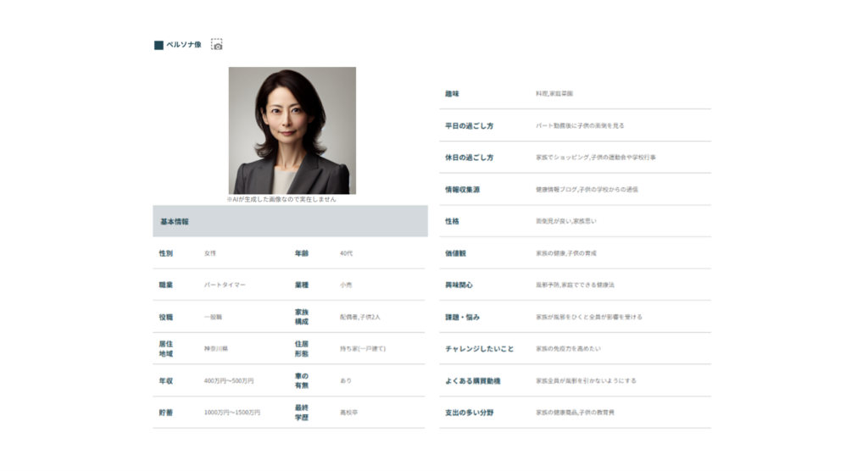The width and height of the screenshot is (868, 471).
Task: Click the 住居形態 label
Action: point(302,349)
